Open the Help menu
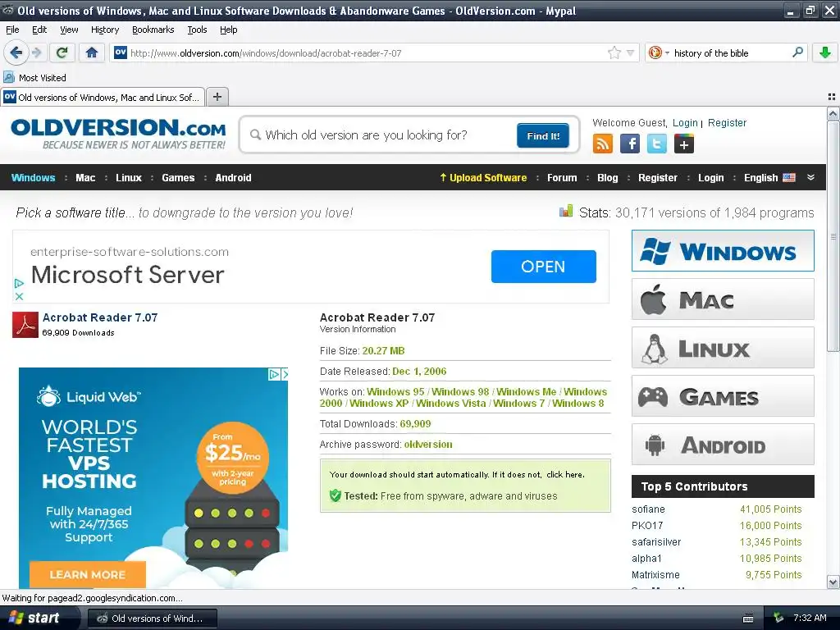Image resolution: width=840 pixels, height=630 pixels. click(x=229, y=30)
